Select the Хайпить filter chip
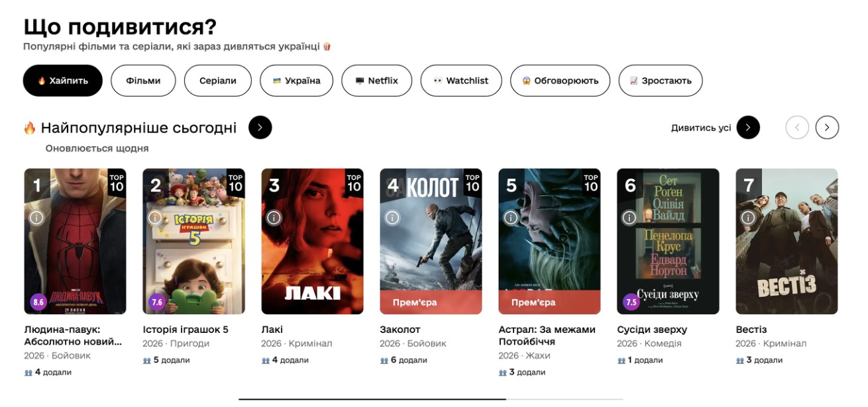Viewport: 868px width, 407px height. coord(63,81)
